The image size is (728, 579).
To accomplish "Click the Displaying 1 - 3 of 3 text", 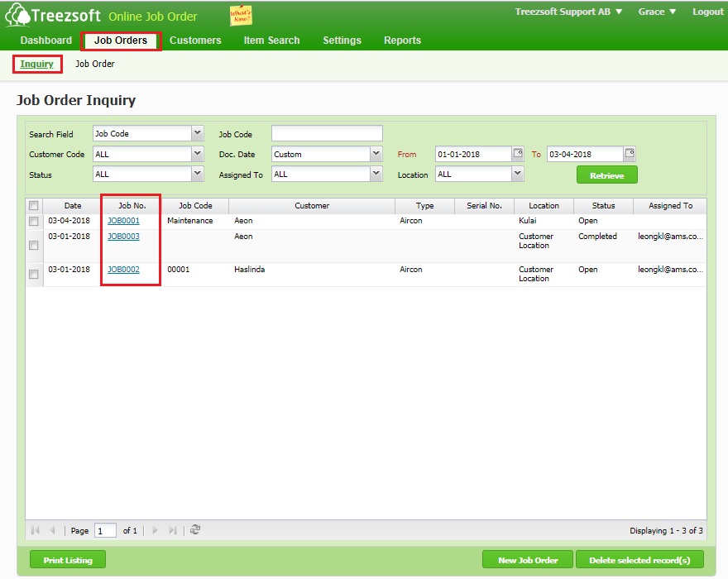I will (x=666, y=530).
